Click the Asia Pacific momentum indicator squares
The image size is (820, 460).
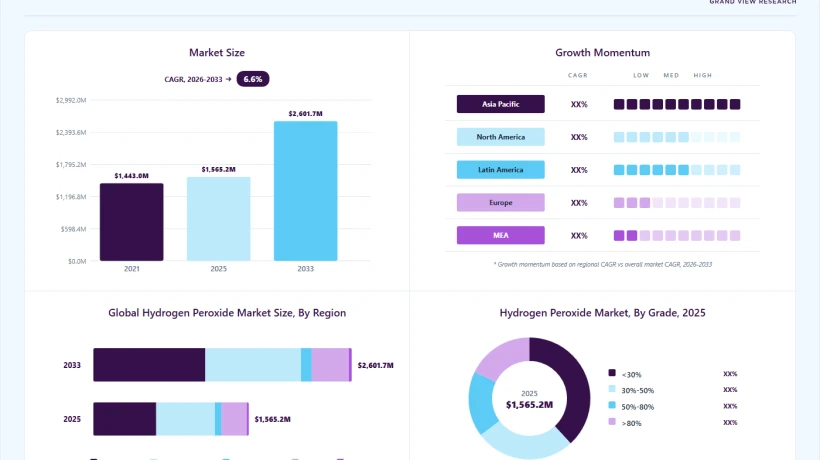[x=677, y=105]
